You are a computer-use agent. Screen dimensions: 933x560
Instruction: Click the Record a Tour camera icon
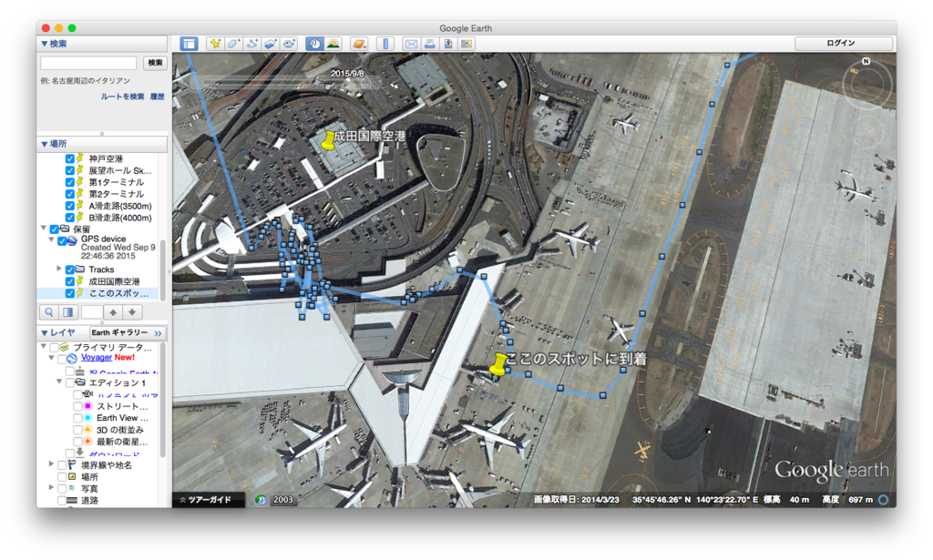click(x=289, y=44)
